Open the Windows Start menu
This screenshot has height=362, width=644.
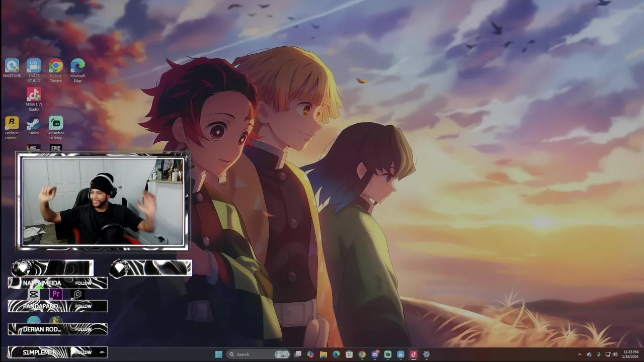[x=218, y=354]
